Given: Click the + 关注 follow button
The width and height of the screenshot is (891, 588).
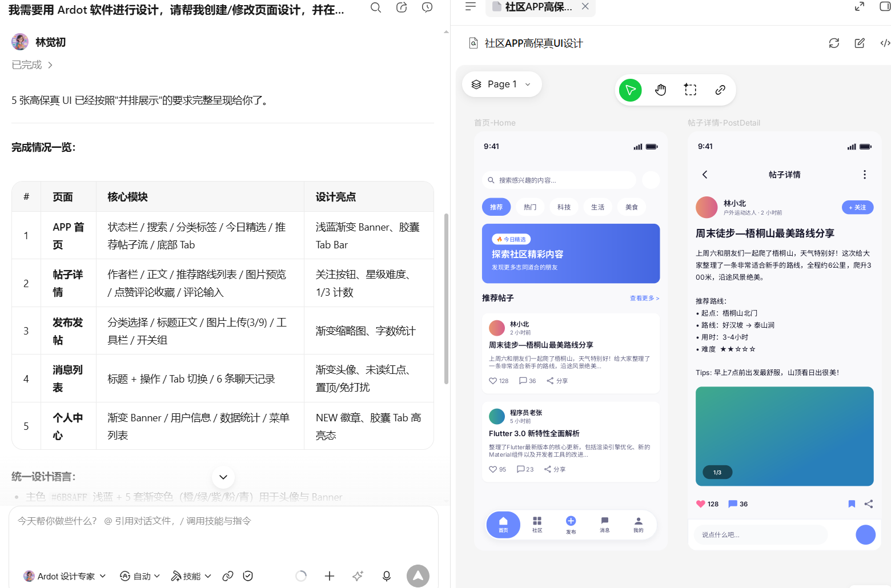Looking at the screenshot, I should [x=857, y=208].
